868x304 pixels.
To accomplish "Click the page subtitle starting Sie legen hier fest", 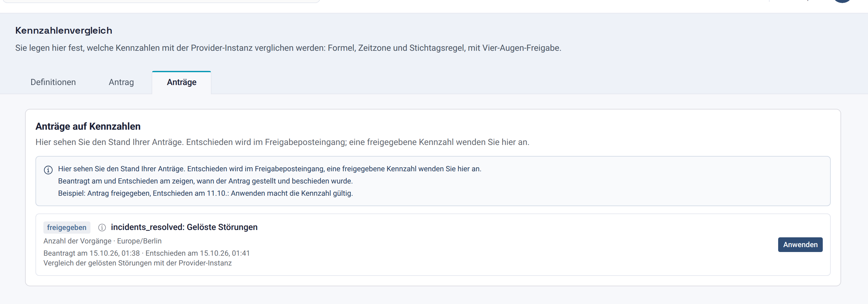I will (288, 48).
